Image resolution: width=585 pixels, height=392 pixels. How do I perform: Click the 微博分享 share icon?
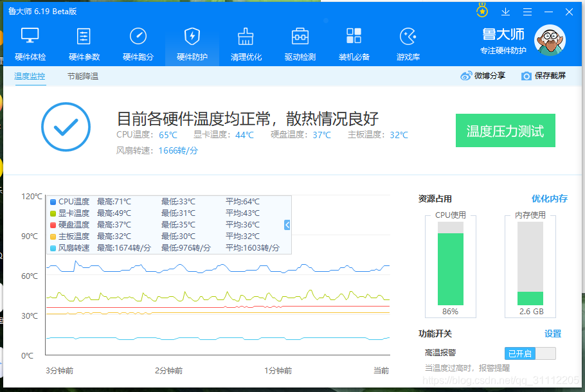point(466,76)
